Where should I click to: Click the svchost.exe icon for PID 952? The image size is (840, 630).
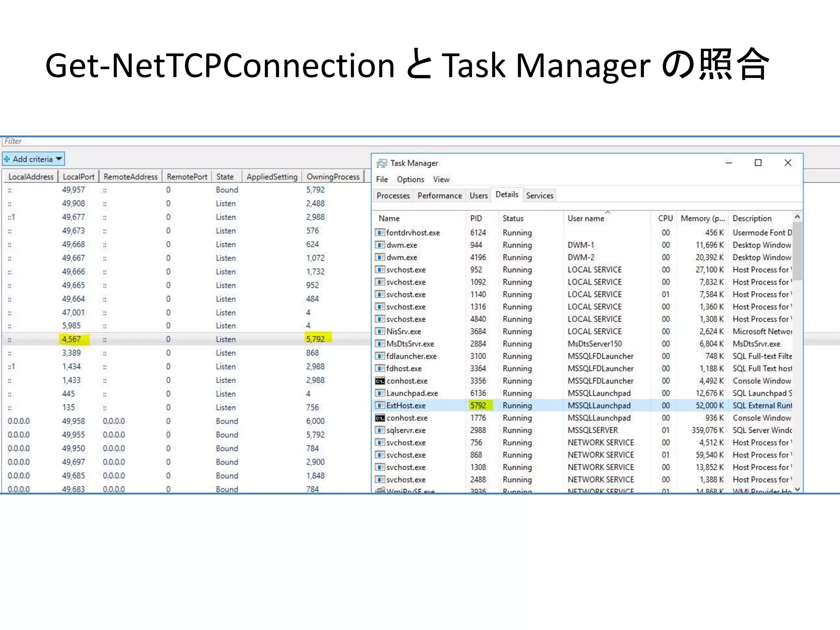point(380,269)
